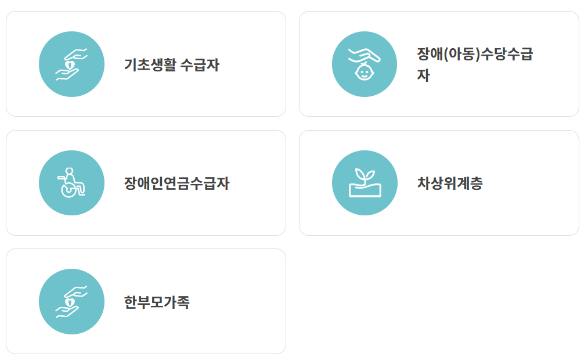The height and width of the screenshot is (364, 588).
Task: Choose the 장애인연금수급자 option
Action: (145, 182)
